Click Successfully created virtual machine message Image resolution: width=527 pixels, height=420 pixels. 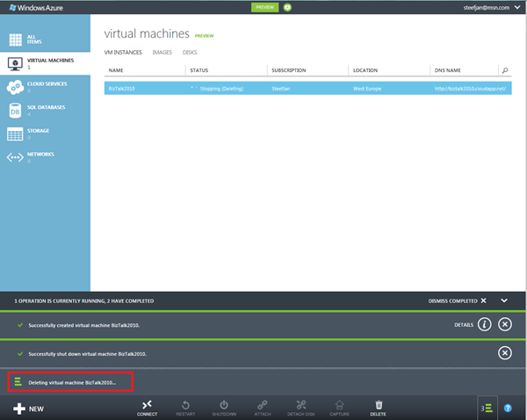click(x=84, y=325)
